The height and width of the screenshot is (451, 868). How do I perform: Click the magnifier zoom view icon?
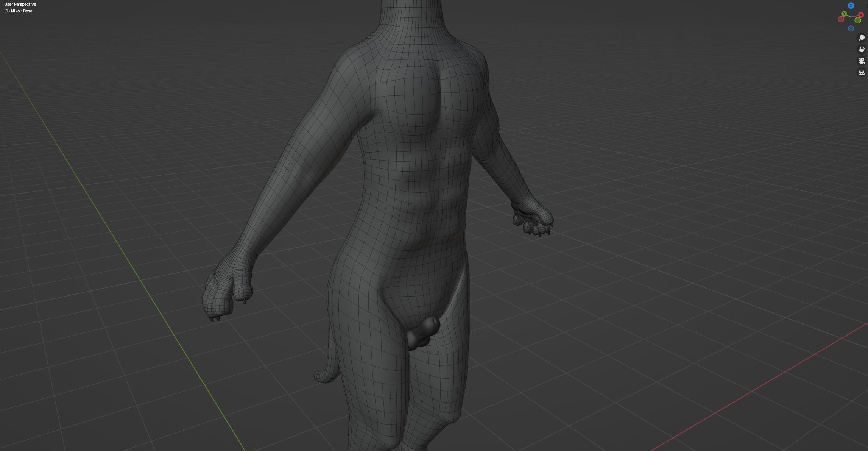(862, 38)
